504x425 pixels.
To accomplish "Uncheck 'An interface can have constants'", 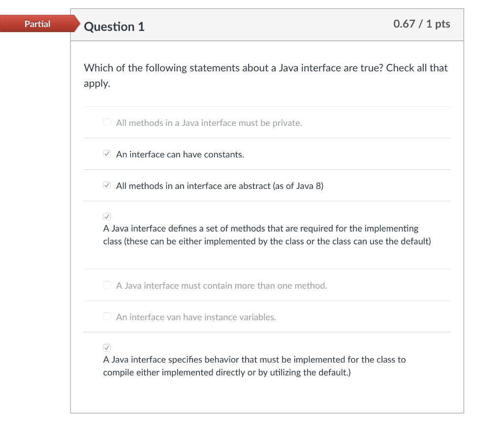I will [x=107, y=153].
